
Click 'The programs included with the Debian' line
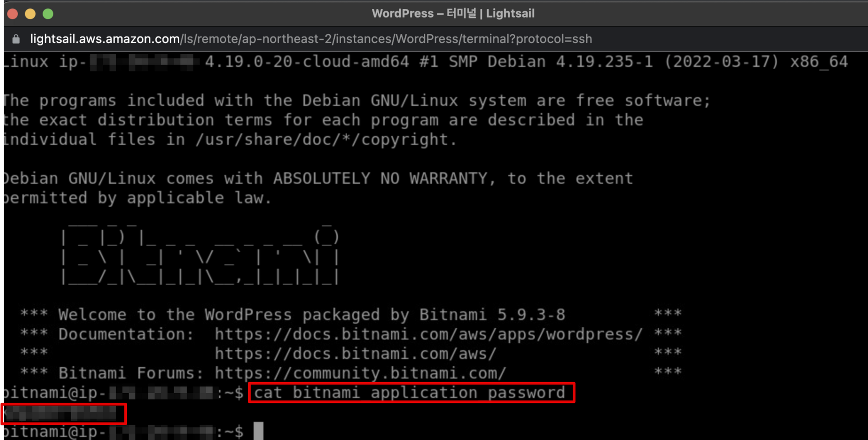point(357,101)
